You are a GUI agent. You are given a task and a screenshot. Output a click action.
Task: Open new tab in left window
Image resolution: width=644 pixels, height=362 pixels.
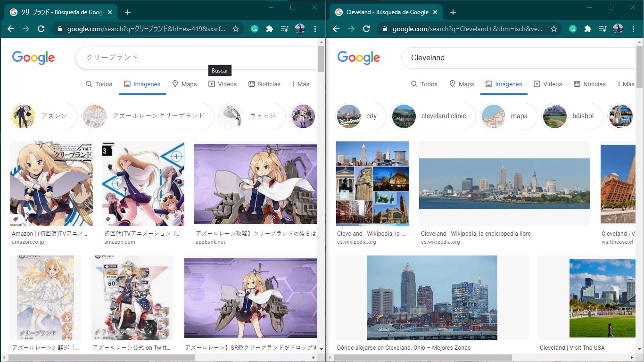pos(128,12)
